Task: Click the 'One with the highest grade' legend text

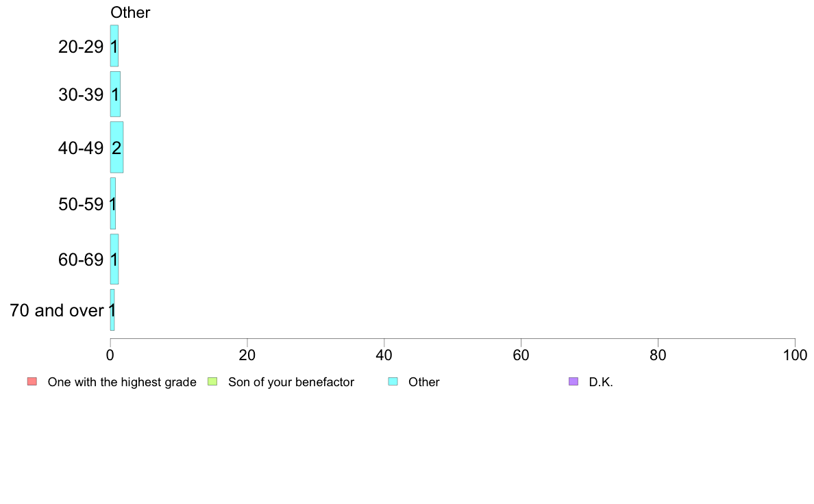Action: 122,382
